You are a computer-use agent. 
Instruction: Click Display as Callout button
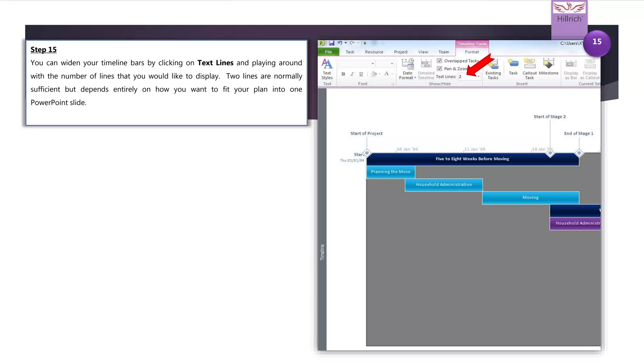(x=590, y=69)
